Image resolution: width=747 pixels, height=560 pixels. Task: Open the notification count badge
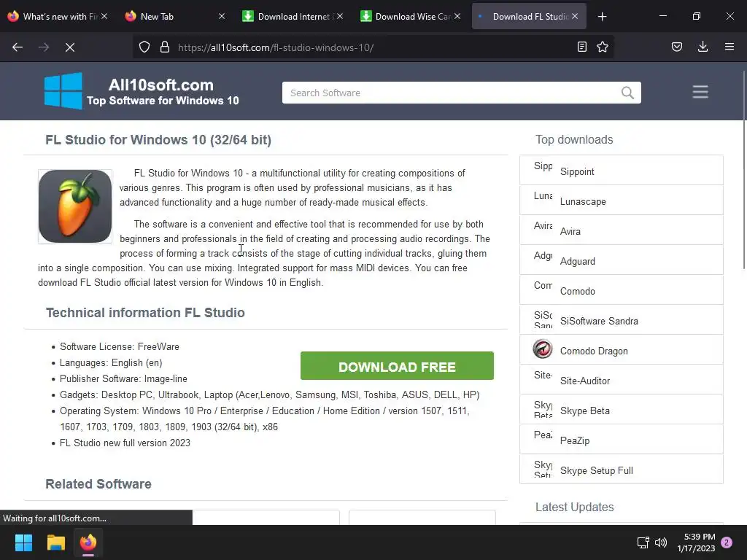727,542
